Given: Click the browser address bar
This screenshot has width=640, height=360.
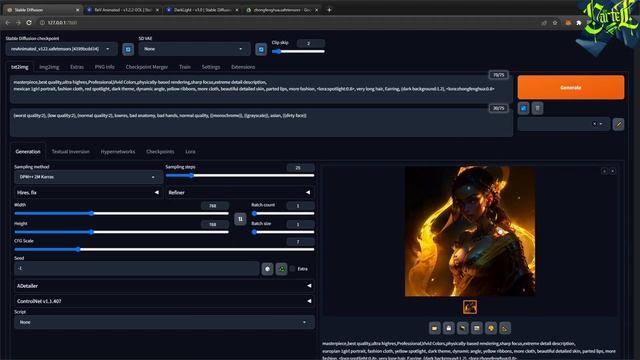Looking at the screenshot, I should click(x=286, y=23).
